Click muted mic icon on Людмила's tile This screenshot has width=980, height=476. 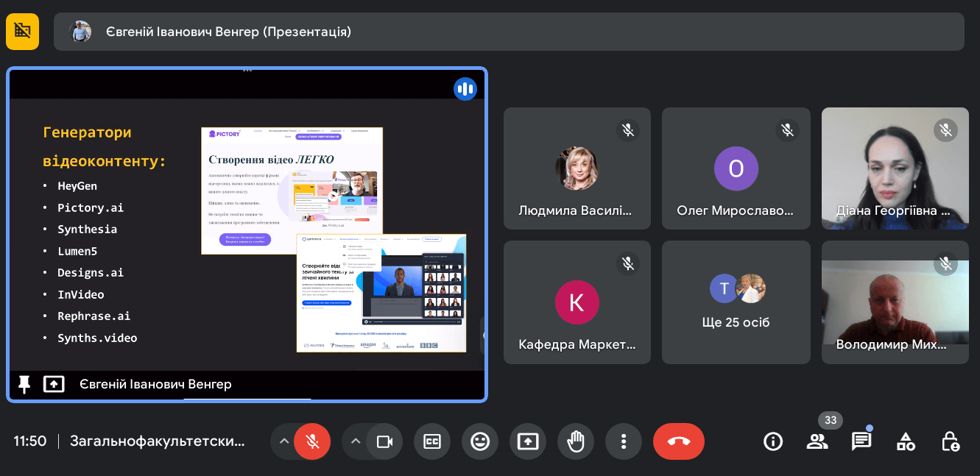[x=628, y=130]
